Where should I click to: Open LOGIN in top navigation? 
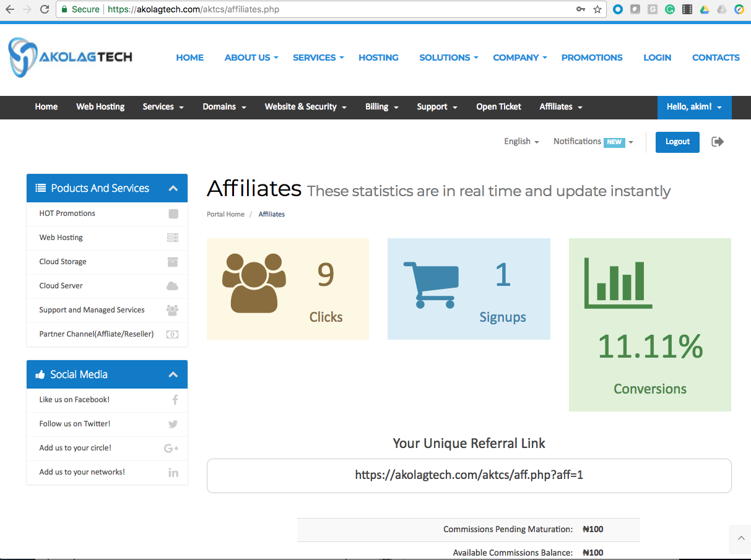(x=657, y=58)
